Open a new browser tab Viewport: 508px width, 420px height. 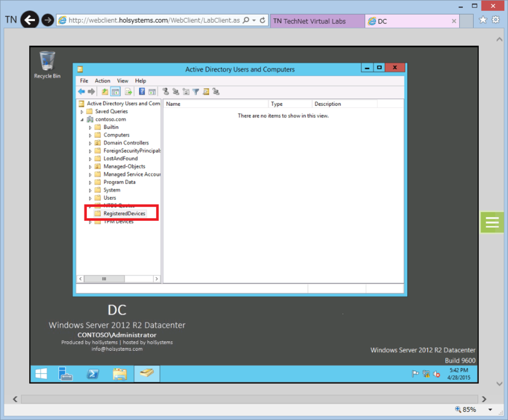pos(466,21)
